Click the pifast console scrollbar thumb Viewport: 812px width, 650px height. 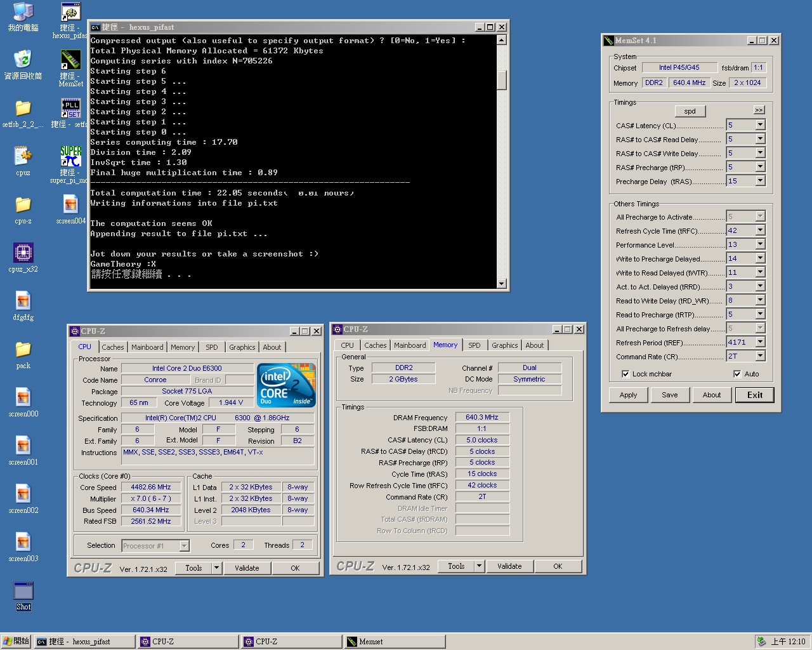click(x=501, y=81)
